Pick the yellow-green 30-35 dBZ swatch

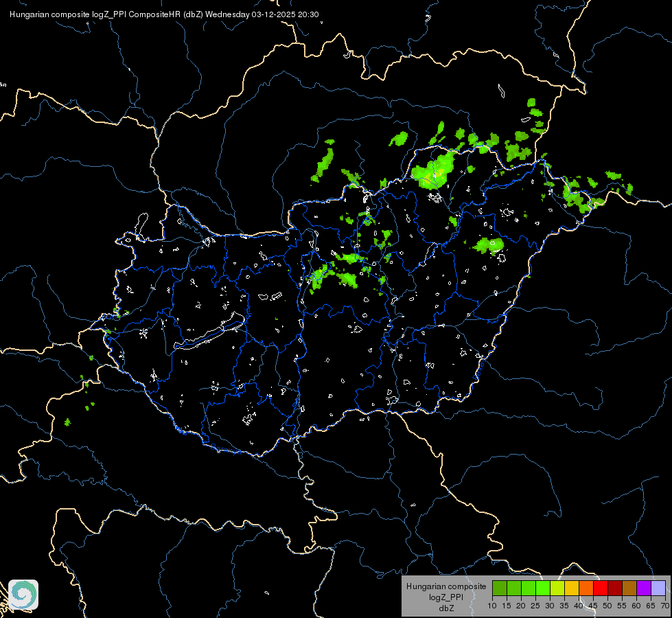coord(557,588)
